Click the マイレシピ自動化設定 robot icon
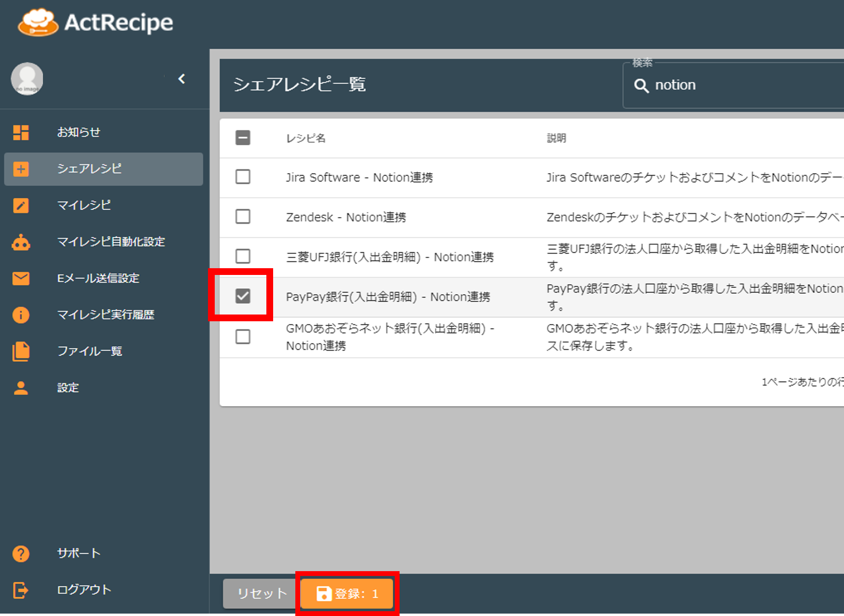The width and height of the screenshot is (844, 616). click(21, 242)
